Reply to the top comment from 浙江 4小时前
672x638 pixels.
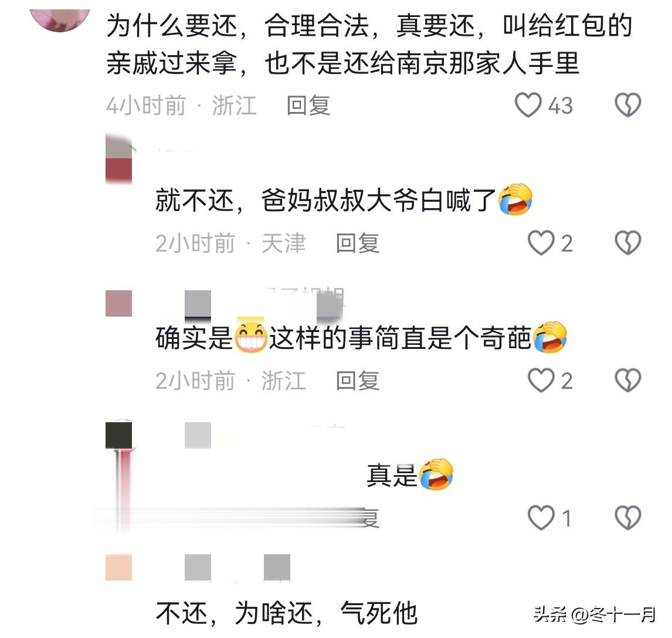308,106
